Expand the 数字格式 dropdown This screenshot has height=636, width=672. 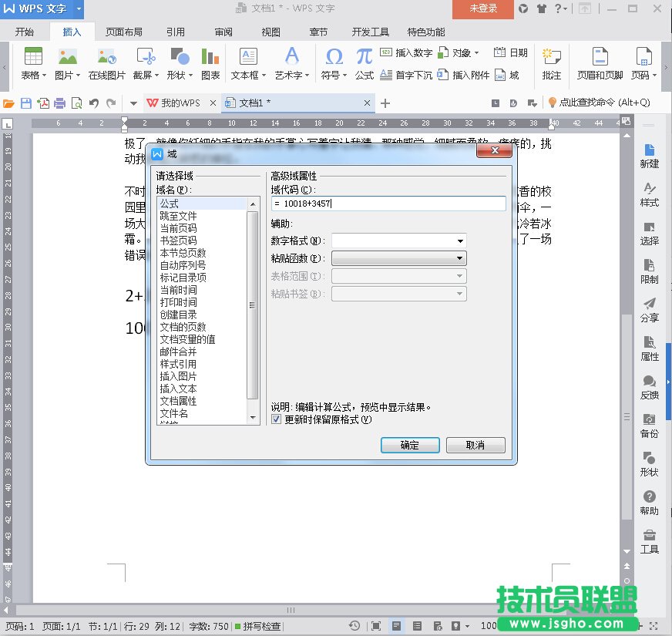[x=460, y=241]
